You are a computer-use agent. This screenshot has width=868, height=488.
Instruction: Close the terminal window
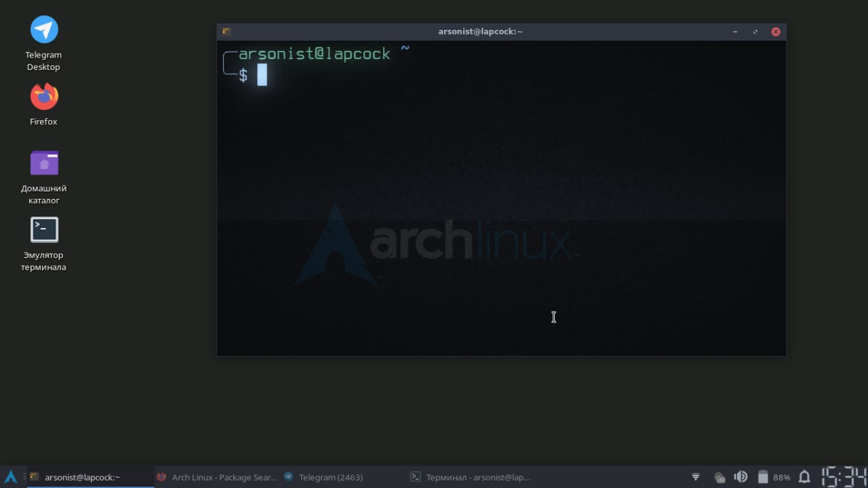(776, 32)
